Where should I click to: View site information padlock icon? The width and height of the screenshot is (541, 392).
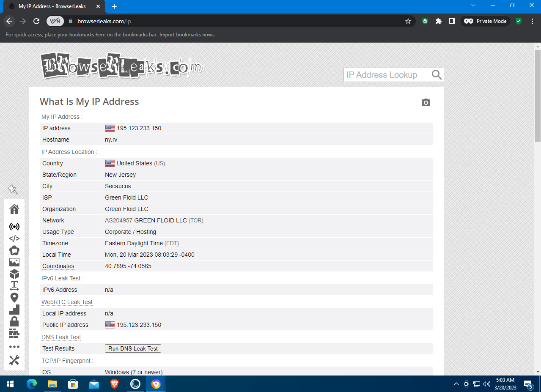(71, 21)
